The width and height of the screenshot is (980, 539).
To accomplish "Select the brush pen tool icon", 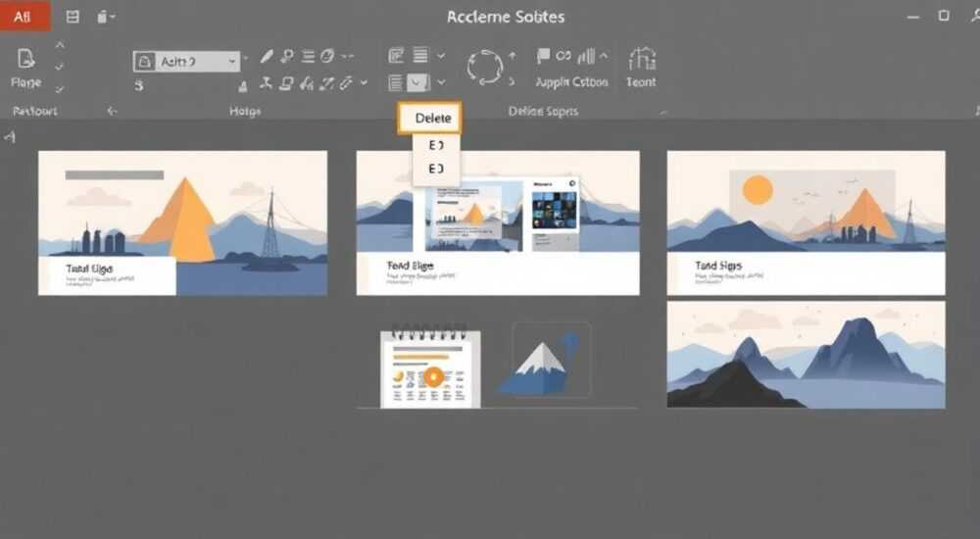I will [267, 56].
